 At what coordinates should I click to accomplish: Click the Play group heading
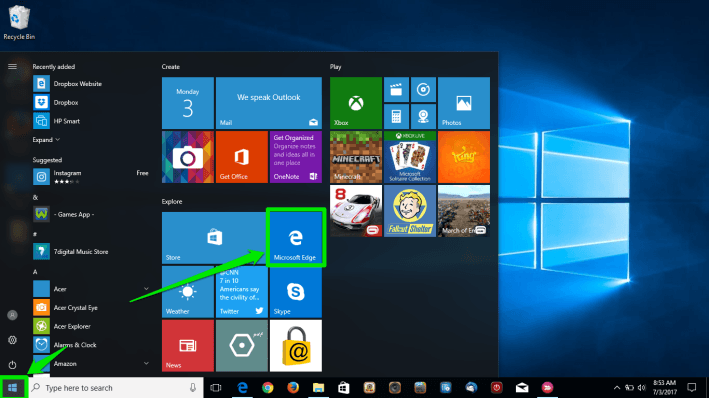click(335, 66)
